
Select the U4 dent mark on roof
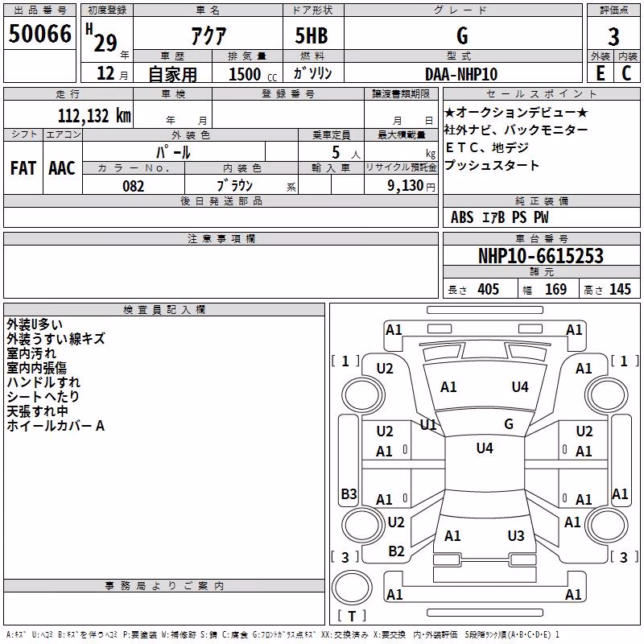[485, 448]
